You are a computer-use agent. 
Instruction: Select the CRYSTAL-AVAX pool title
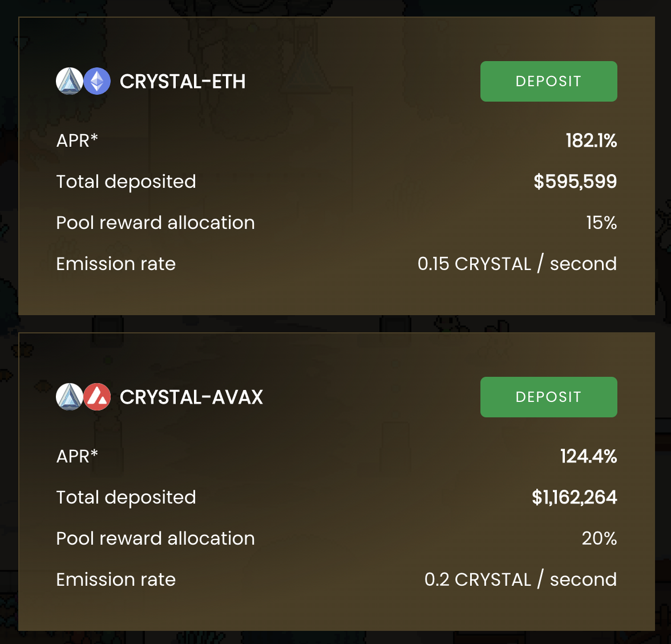coord(191,397)
